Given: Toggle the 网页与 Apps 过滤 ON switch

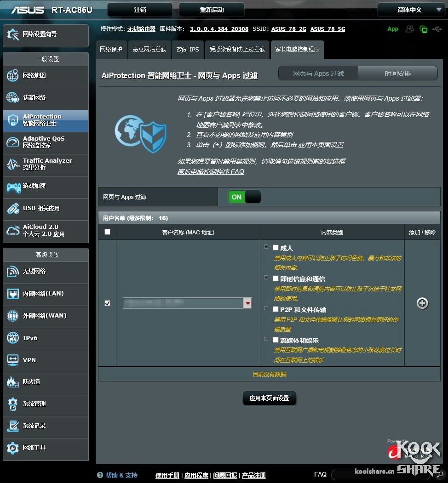Looking at the screenshot, I should click(x=244, y=197).
